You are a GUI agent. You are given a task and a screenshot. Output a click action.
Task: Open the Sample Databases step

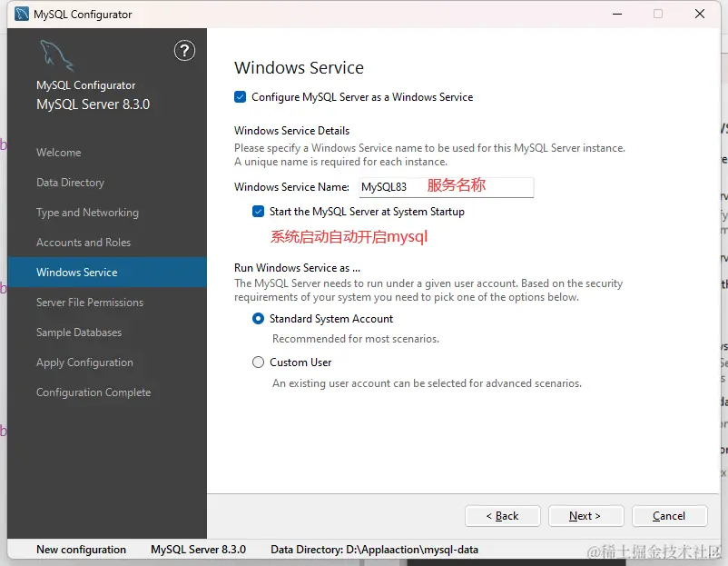point(79,333)
